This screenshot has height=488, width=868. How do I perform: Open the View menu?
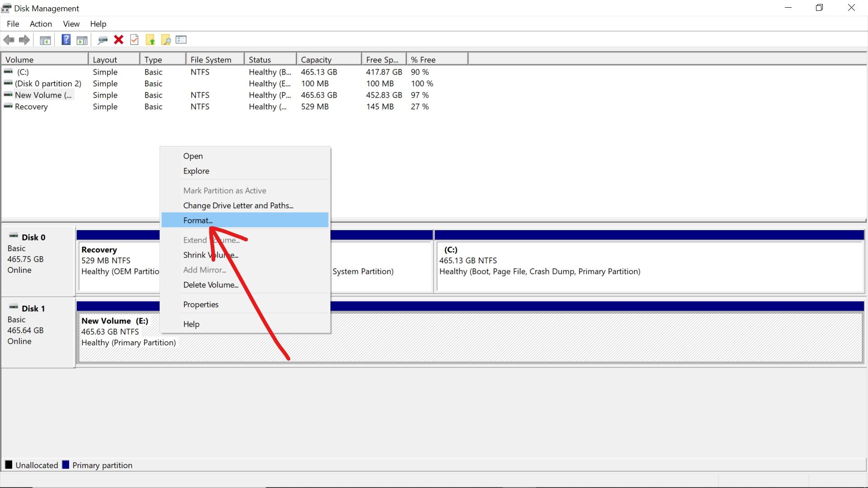click(x=71, y=24)
